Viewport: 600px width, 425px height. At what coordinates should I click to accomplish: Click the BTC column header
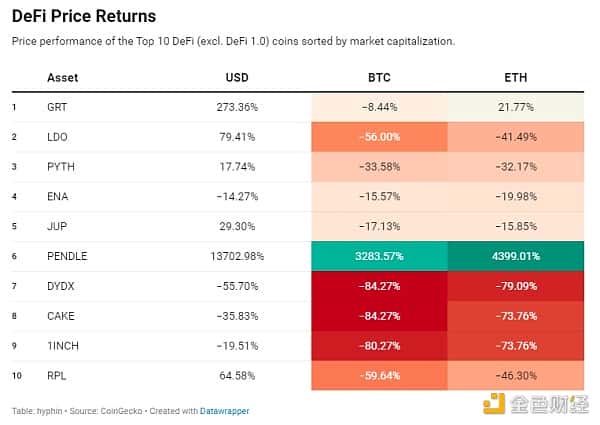pyautogui.click(x=379, y=77)
